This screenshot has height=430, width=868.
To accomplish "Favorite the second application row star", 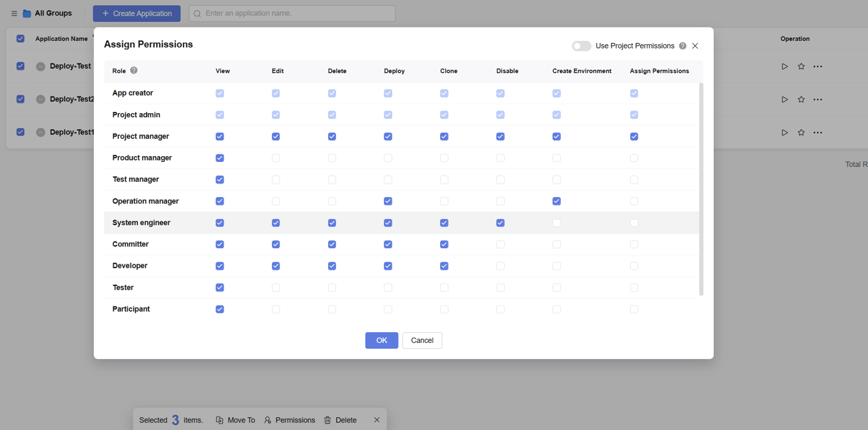I will [x=801, y=100].
